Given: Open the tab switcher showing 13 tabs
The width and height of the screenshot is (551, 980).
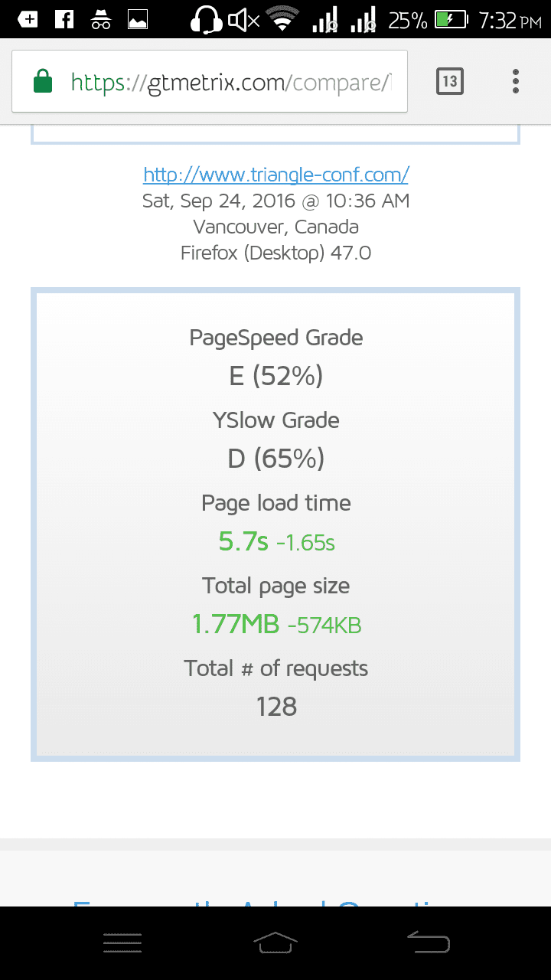Looking at the screenshot, I should pyautogui.click(x=450, y=81).
